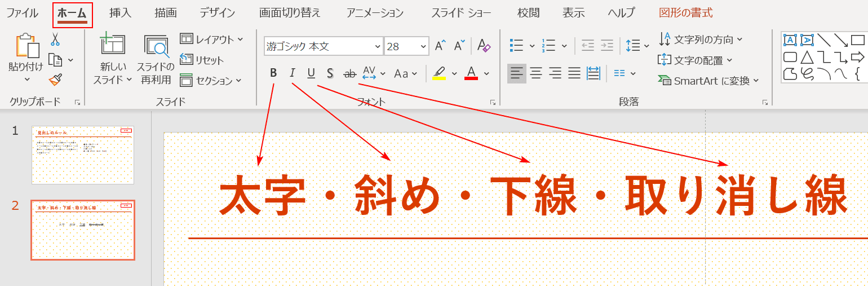Viewport: 868px width, 286px height.
Task: Click the Cut scissors icon
Action: click(55, 39)
